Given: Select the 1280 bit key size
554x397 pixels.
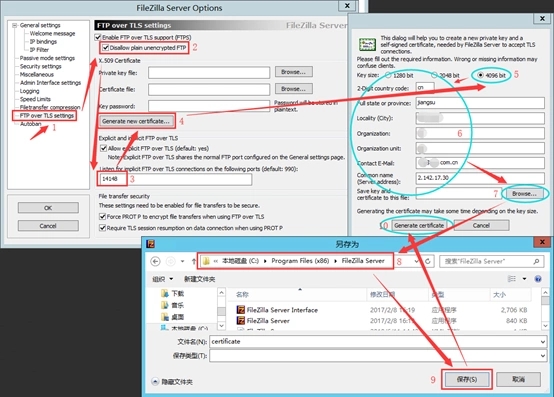Looking at the screenshot, I should click(x=388, y=75).
